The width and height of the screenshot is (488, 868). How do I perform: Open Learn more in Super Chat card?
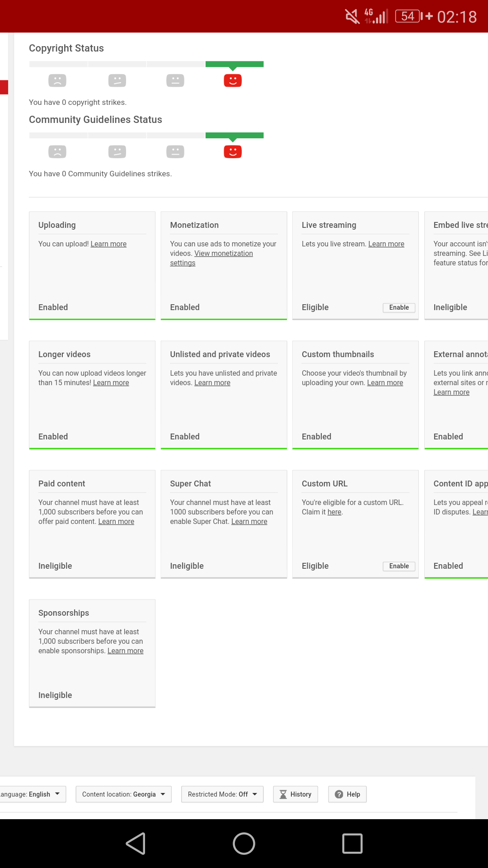pos(249,522)
